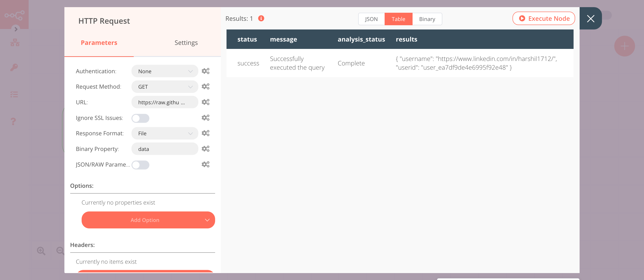Switch to the JSON results view
Image resolution: width=644 pixels, height=280 pixels.
[x=371, y=19]
